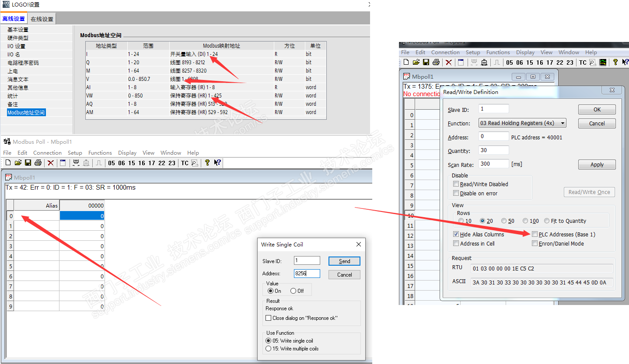This screenshot has height=364, width=629.
Task: Select the 50 rows radio button
Action: pyautogui.click(x=504, y=221)
